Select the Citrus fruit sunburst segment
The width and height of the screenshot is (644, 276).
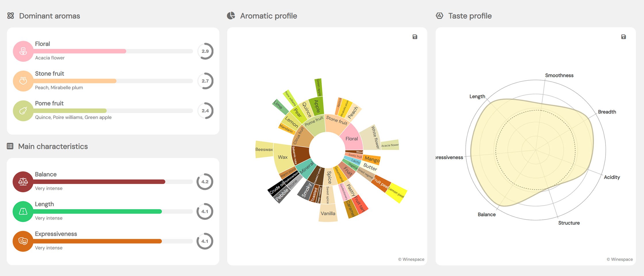tap(300, 137)
